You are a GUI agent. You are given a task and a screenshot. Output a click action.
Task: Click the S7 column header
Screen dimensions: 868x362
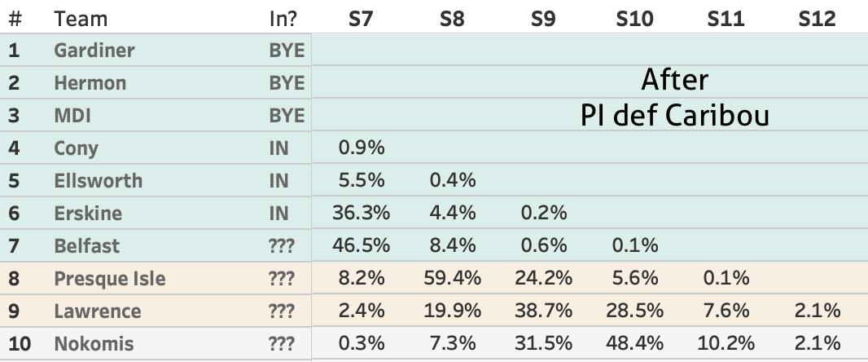tap(361, 18)
